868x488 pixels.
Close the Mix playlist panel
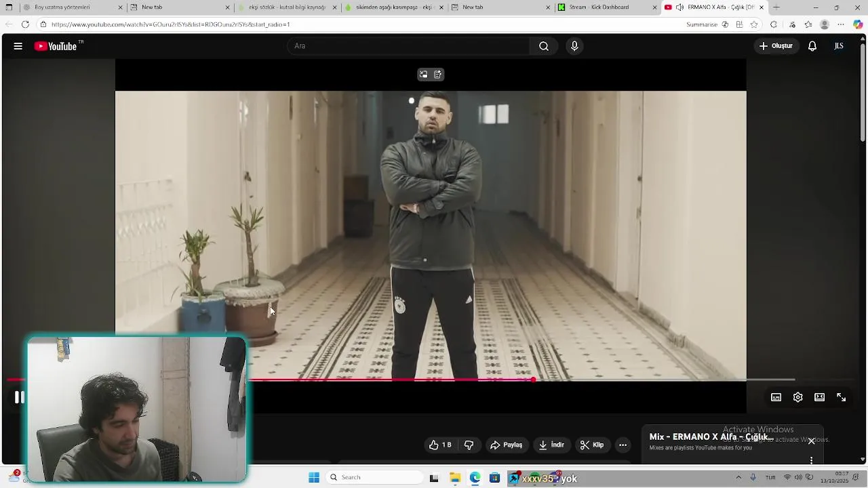(x=811, y=441)
